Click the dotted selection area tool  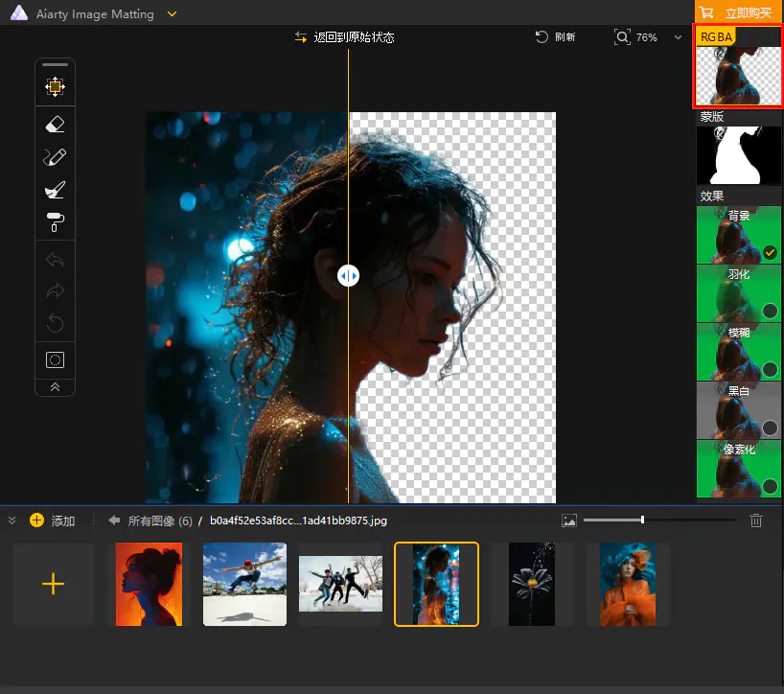[55, 360]
